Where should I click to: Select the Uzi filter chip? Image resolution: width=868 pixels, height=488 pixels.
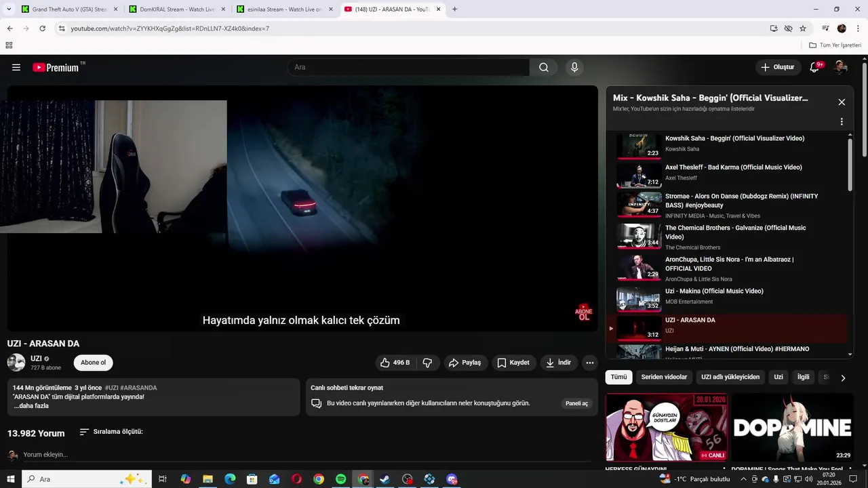pos(778,377)
